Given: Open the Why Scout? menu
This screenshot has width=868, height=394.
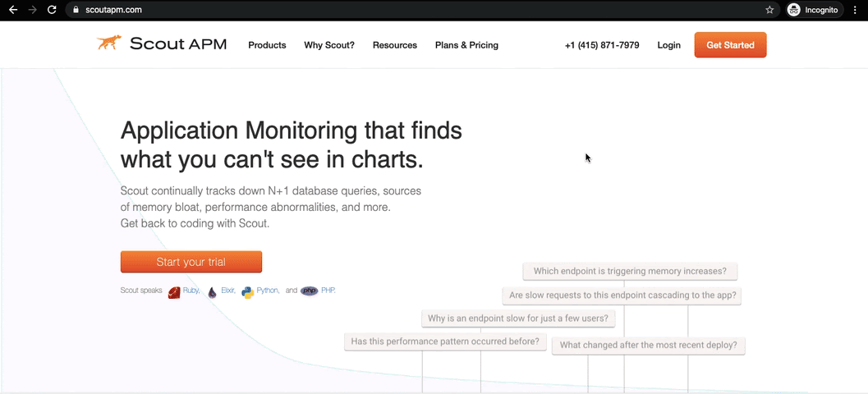Looking at the screenshot, I should pos(329,45).
